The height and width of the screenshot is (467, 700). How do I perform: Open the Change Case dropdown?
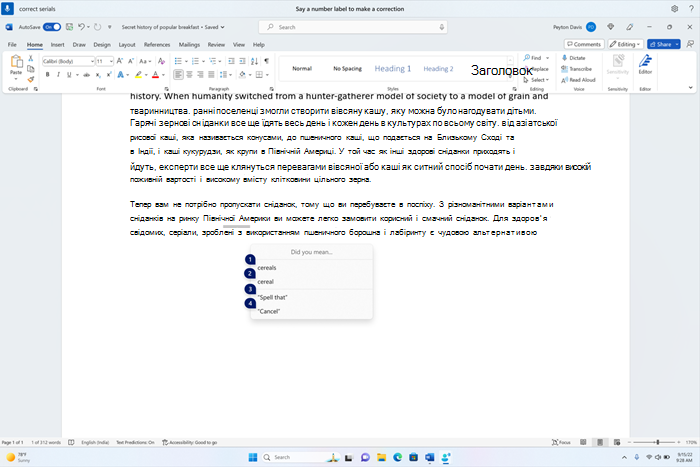point(145,61)
